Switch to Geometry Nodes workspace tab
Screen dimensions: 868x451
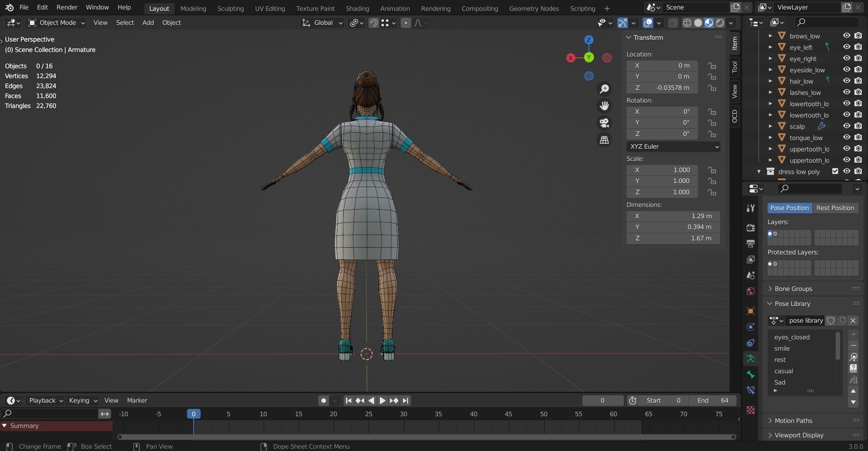point(534,8)
